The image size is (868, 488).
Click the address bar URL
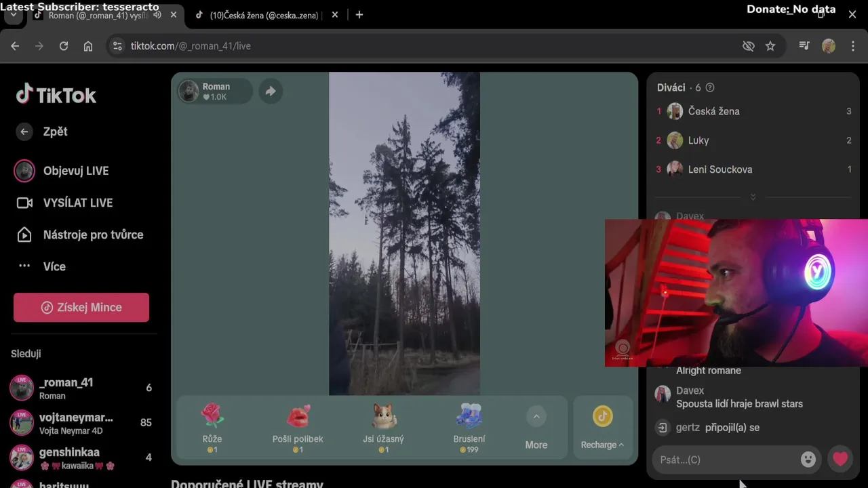(x=191, y=46)
